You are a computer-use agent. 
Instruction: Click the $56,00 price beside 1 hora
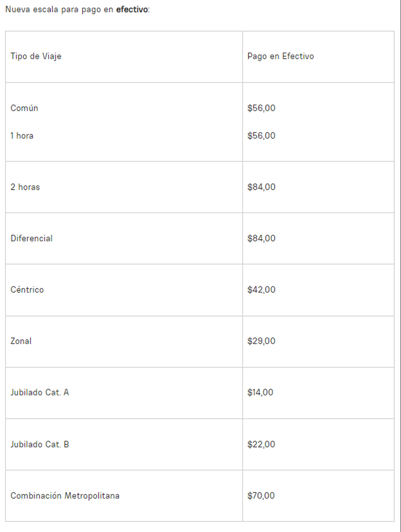click(x=261, y=136)
